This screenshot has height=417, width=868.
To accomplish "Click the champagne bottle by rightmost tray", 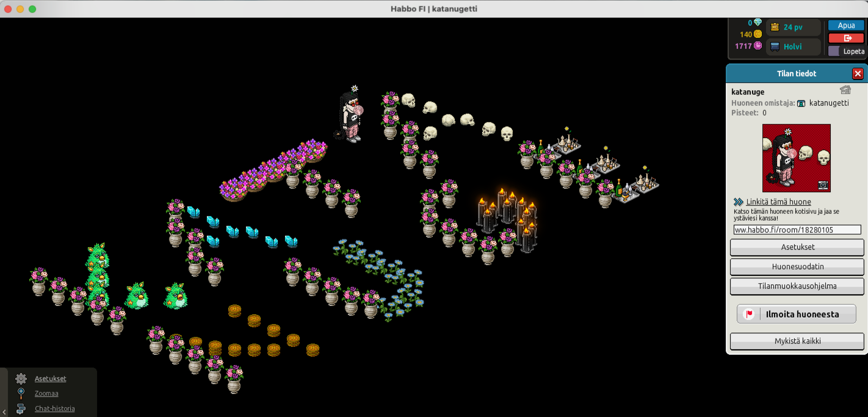I will click(x=619, y=188).
